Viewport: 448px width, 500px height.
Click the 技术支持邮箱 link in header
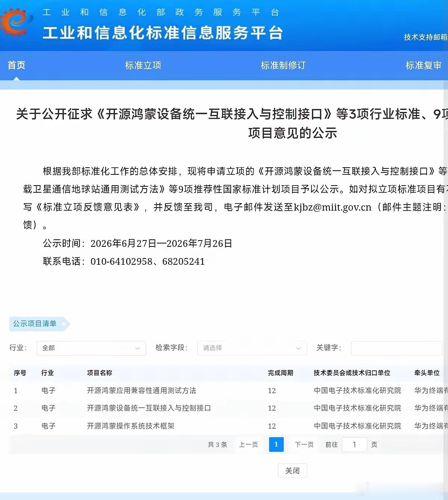point(426,37)
